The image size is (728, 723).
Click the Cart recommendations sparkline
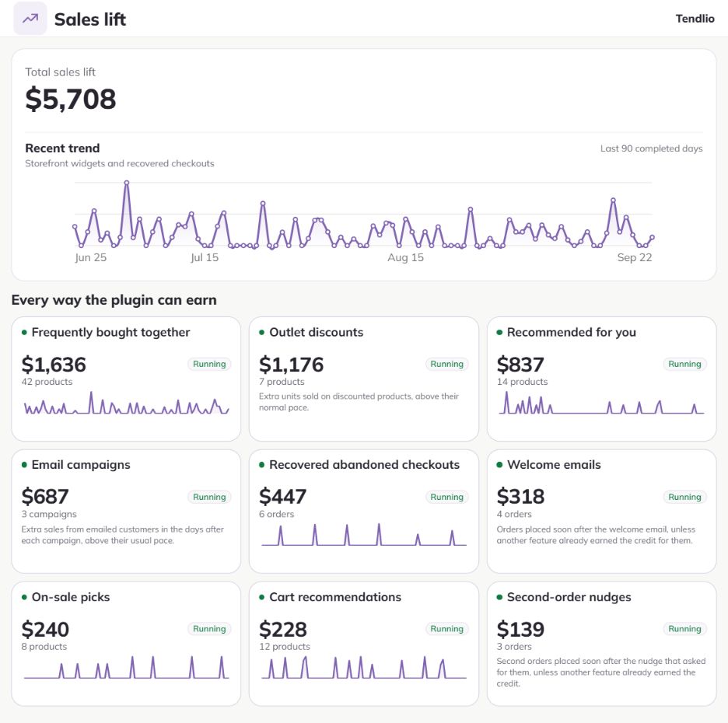point(364,667)
